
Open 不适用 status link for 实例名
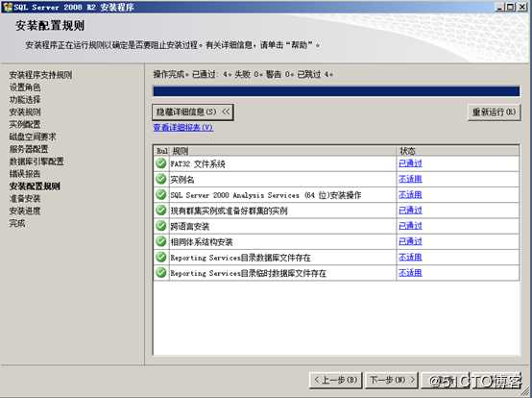[x=410, y=180]
